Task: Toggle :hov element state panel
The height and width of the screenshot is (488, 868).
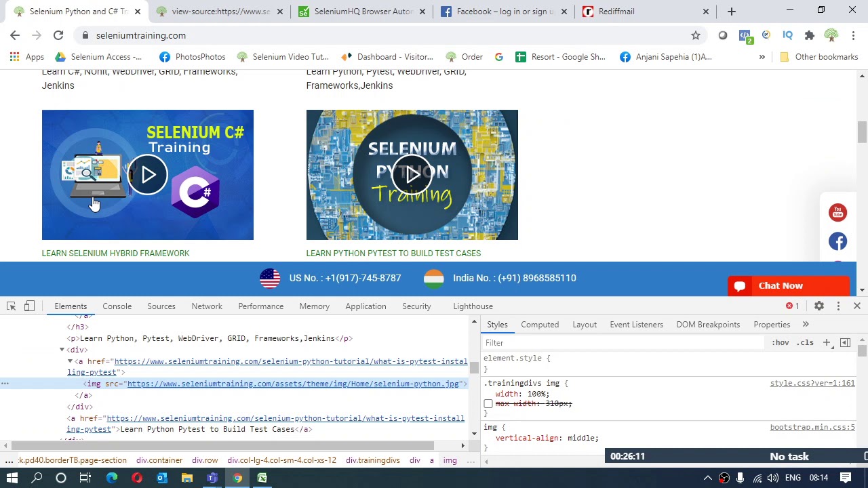Action: click(x=781, y=343)
